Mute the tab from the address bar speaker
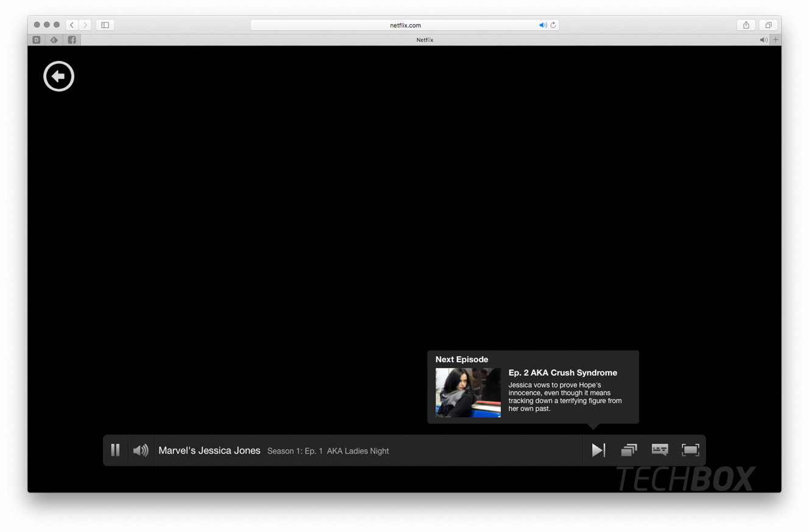 click(543, 25)
